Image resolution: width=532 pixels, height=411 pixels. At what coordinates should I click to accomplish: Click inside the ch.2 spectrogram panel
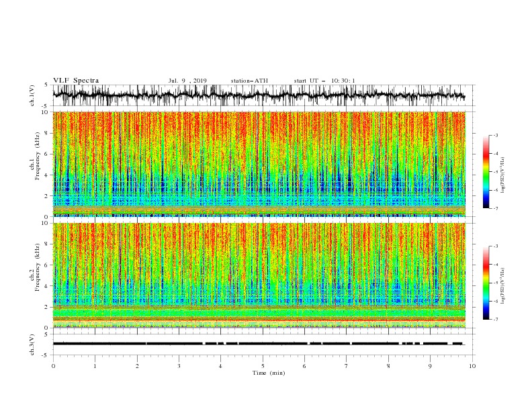click(259, 275)
